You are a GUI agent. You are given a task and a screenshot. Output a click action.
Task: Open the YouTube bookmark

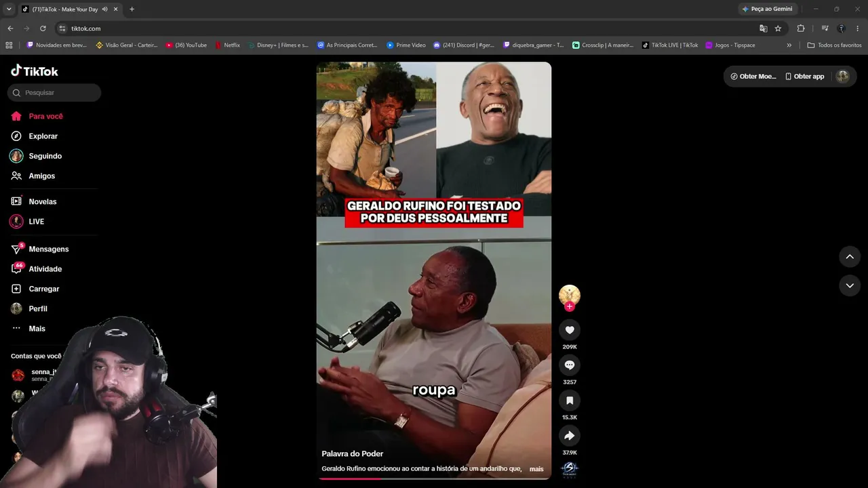click(186, 45)
